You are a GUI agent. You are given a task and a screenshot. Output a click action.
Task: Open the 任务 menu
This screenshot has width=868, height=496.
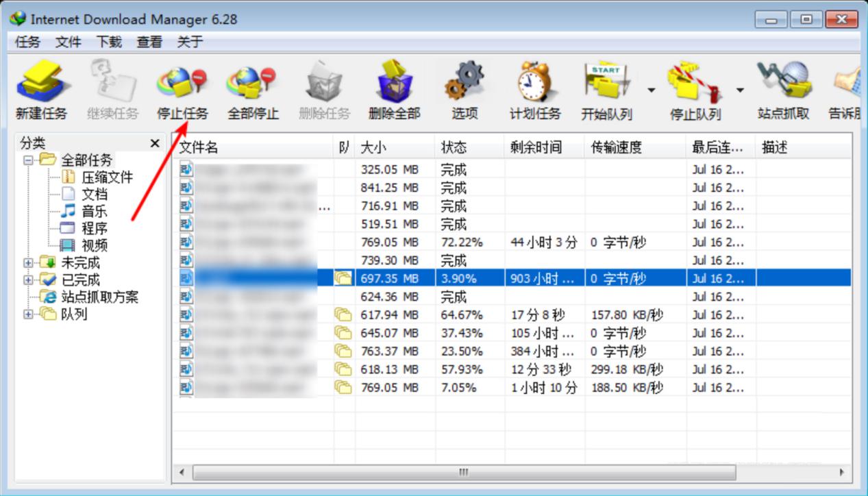27,42
